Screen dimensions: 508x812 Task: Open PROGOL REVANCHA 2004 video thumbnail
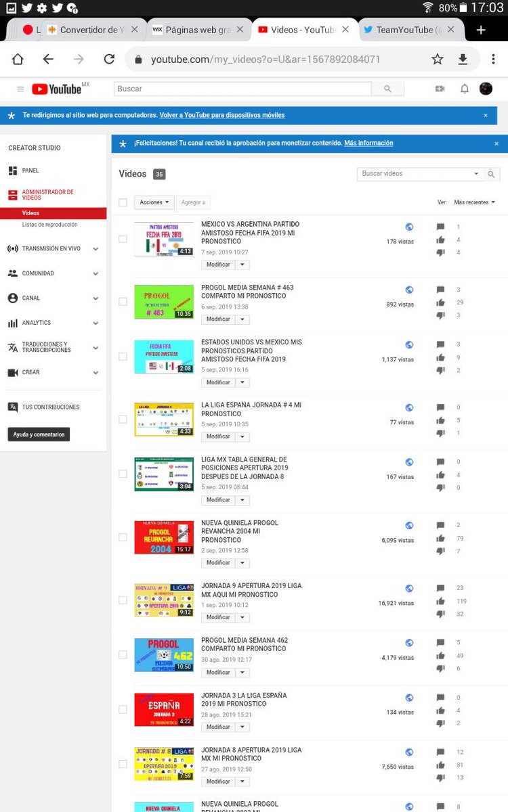[x=164, y=537]
